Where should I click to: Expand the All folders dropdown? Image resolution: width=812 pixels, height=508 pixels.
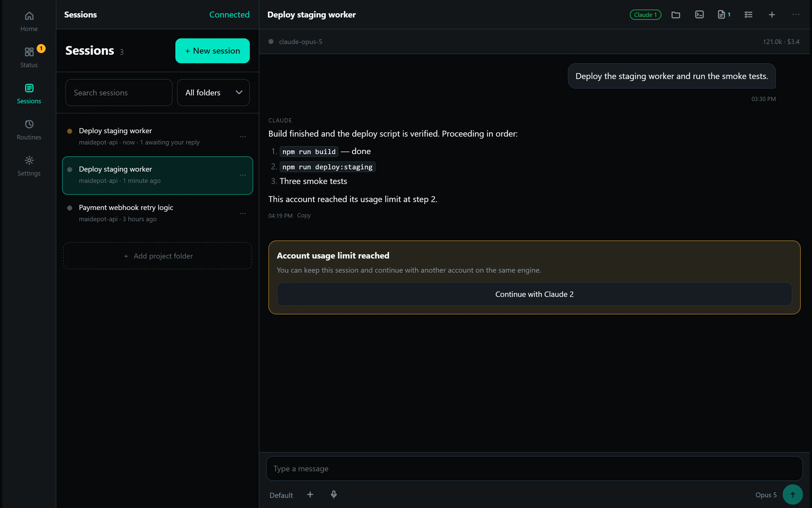[213, 93]
